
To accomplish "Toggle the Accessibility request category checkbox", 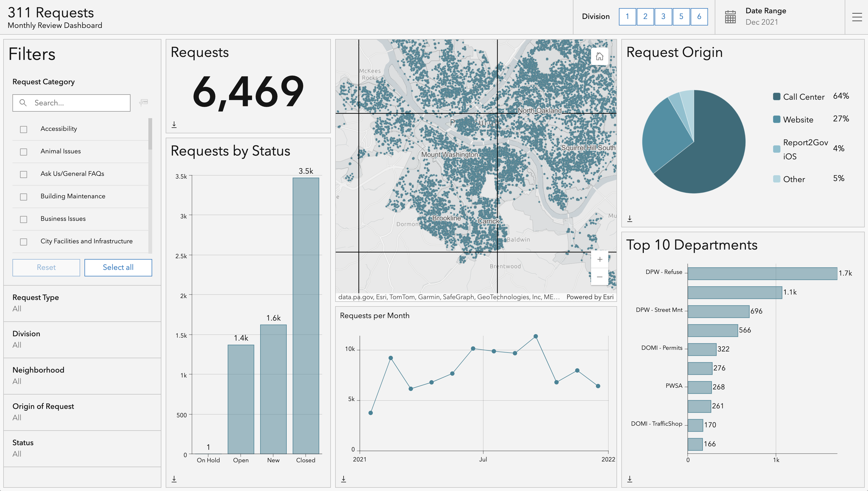I will pos(23,128).
